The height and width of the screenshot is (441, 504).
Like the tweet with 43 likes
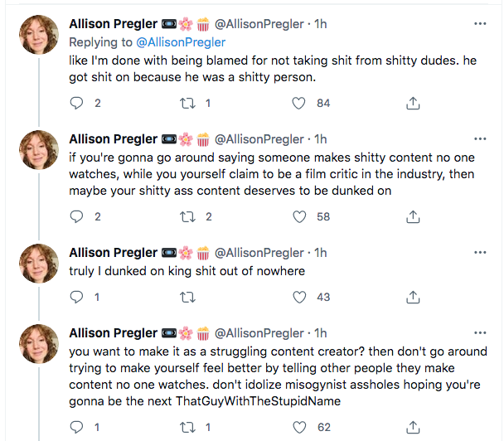(x=302, y=297)
